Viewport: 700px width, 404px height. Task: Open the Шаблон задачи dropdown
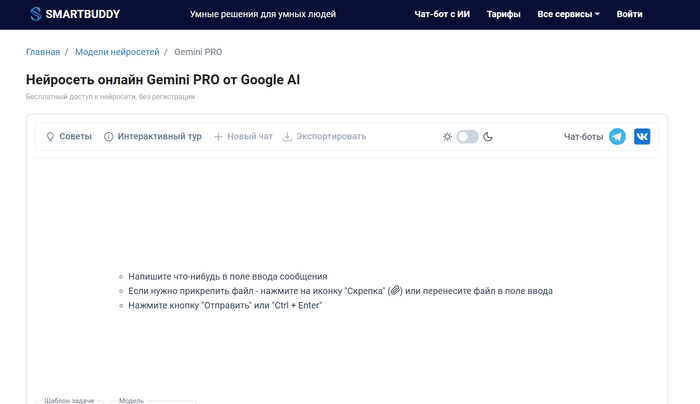(x=70, y=402)
